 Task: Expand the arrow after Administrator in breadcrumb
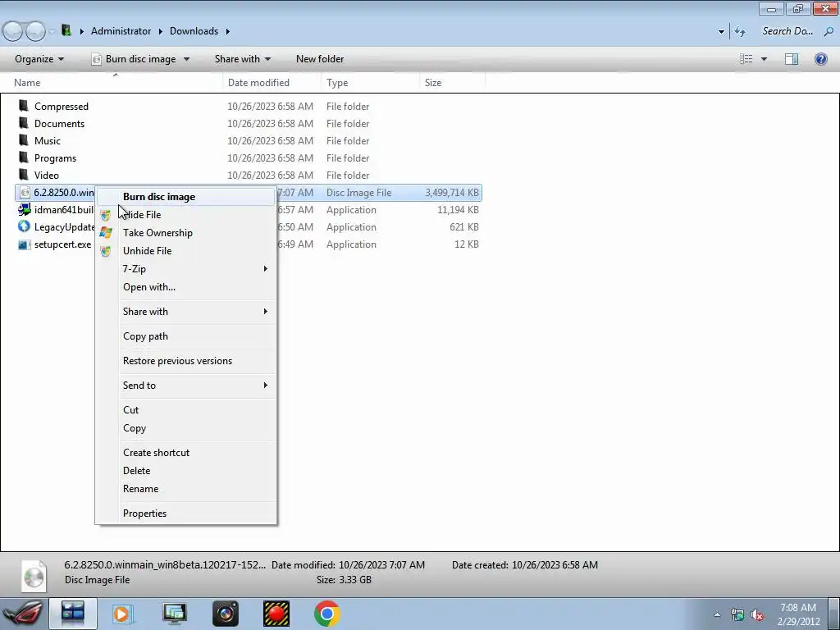coord(160,31)
